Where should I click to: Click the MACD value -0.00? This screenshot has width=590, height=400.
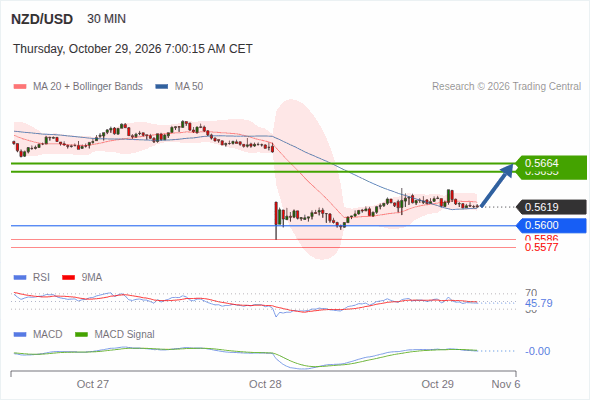pyautogui.click(x=537, y=351)
